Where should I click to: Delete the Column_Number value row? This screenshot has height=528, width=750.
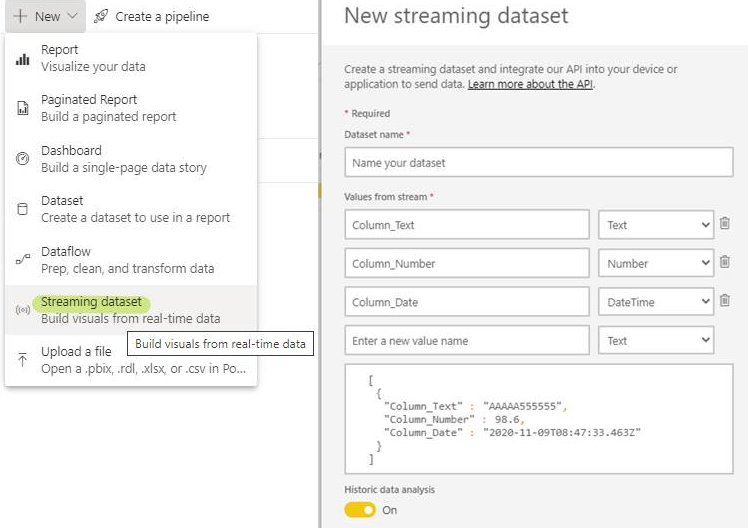coord(725,262)
